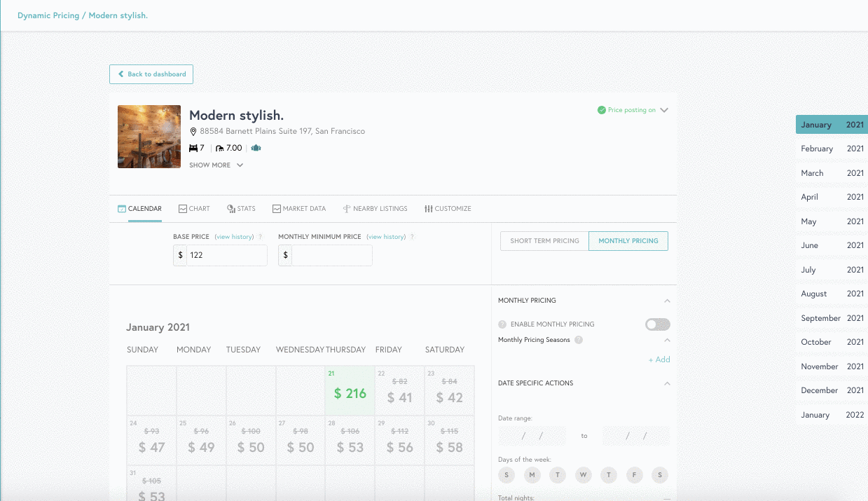Image resolution: width=868 pixels, height=501 pixels.
Task: Switch to the Calendar tab
Action: [x=139, y=209]
